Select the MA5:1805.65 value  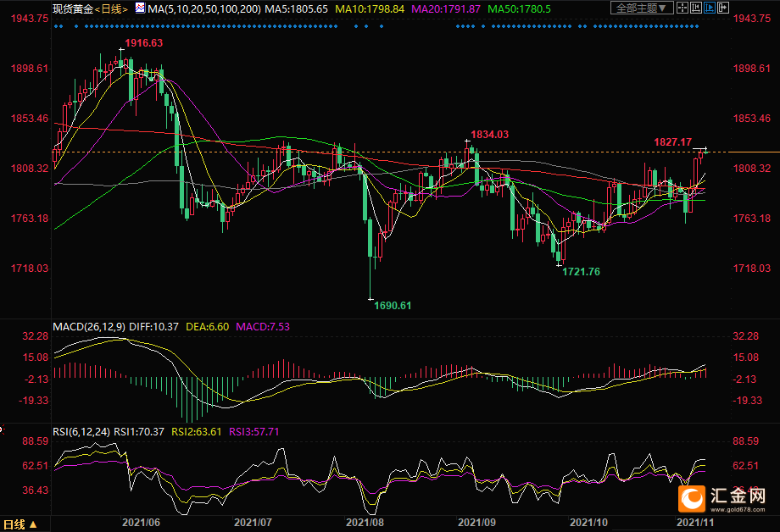(x=297, y=9)
